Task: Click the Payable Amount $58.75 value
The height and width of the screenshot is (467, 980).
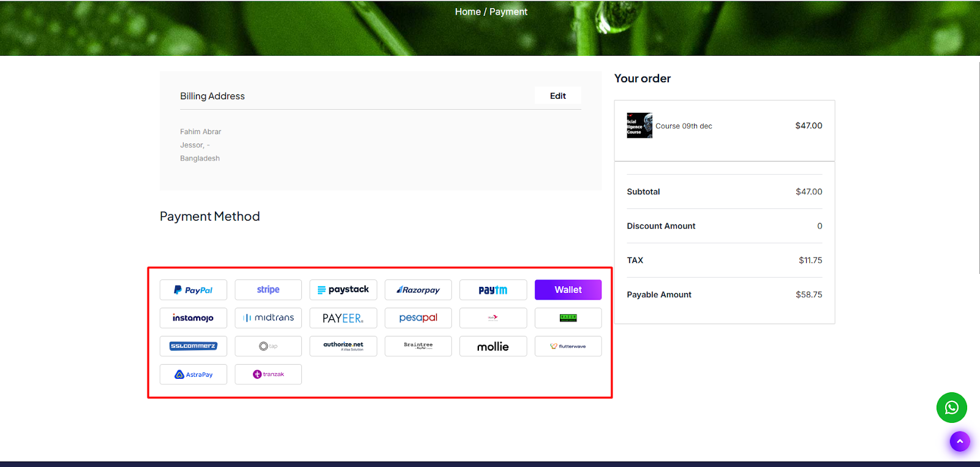Action: 809,295
